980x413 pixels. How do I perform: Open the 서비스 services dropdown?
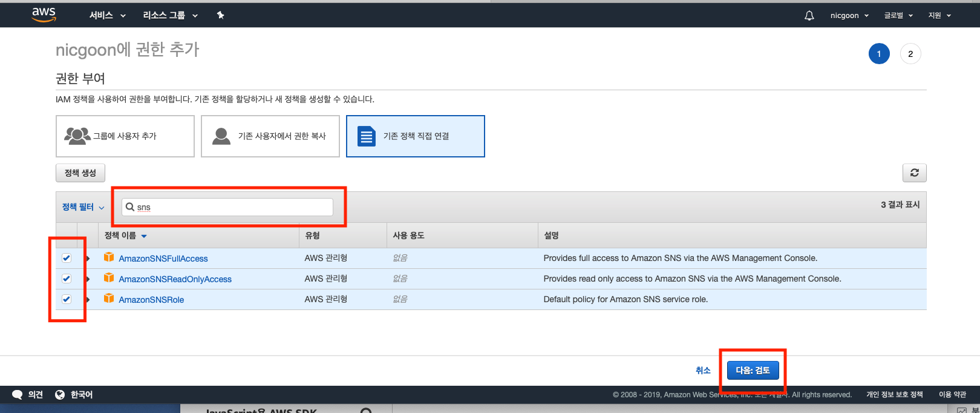(107, 15)
